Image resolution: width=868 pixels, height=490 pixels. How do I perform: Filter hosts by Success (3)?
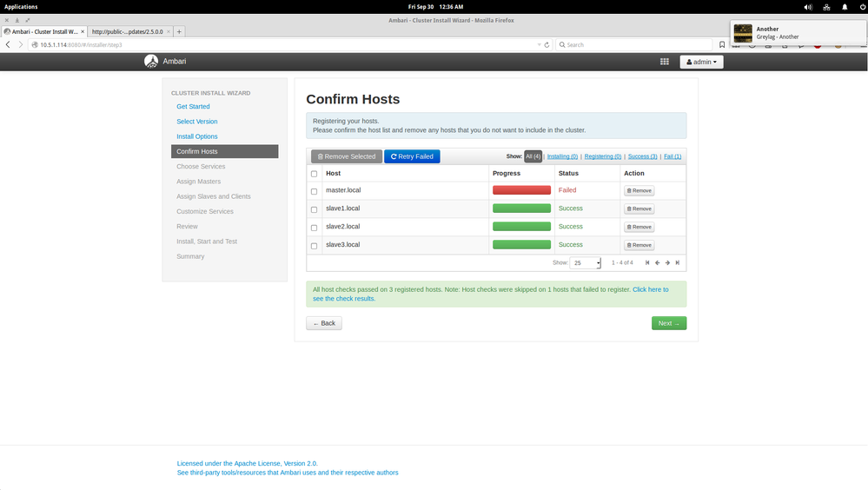(643, 156)
